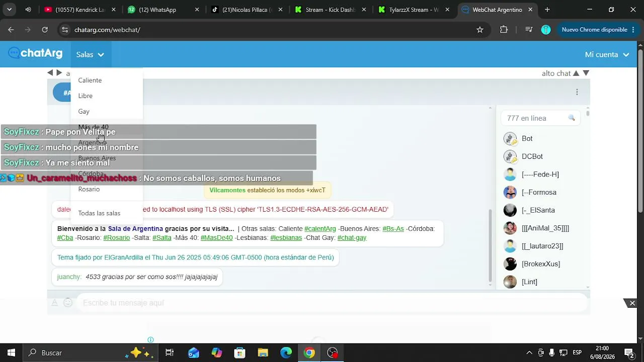Switch to the Stream - Kick Dashboard tab

coord(331,10)
